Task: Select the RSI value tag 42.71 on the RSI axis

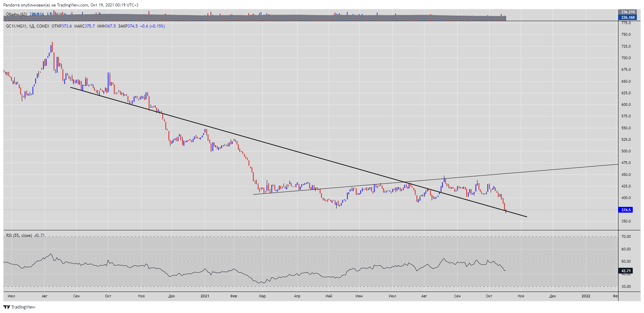Action: 626,271
